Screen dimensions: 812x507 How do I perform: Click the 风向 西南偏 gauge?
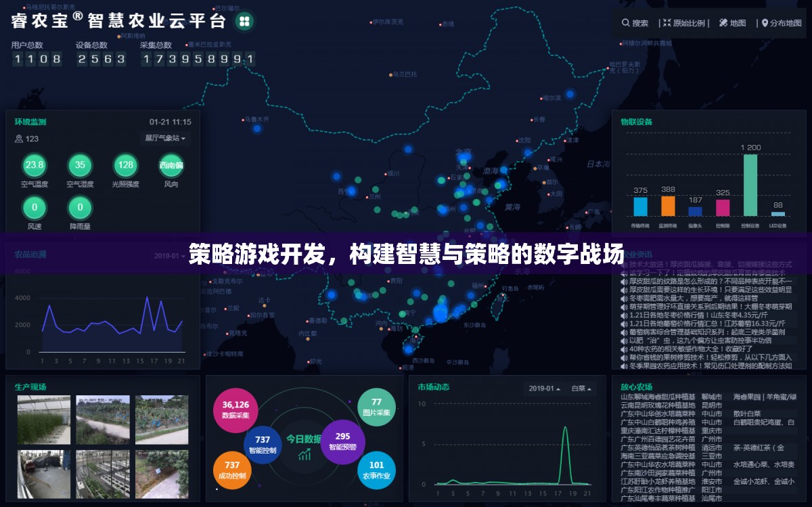[x=171, y=165]
